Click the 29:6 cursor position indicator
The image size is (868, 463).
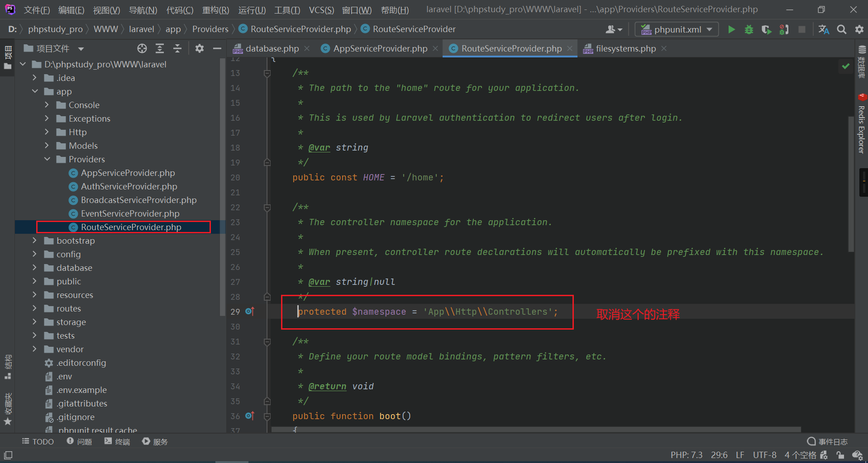tap(719, 455)
